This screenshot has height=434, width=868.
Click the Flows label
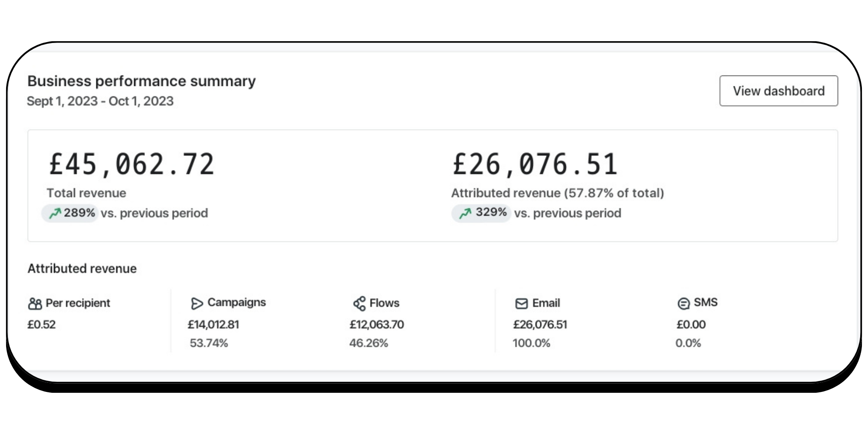384,303
